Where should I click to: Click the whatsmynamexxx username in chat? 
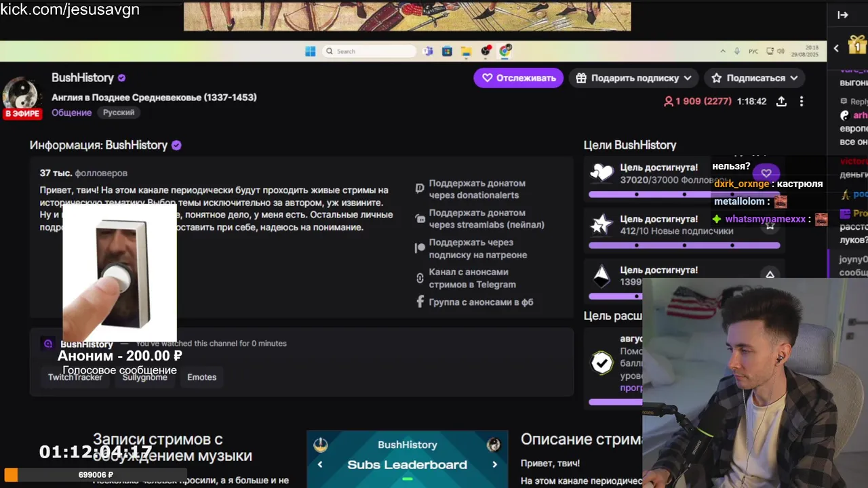click(x=766, y=219)
